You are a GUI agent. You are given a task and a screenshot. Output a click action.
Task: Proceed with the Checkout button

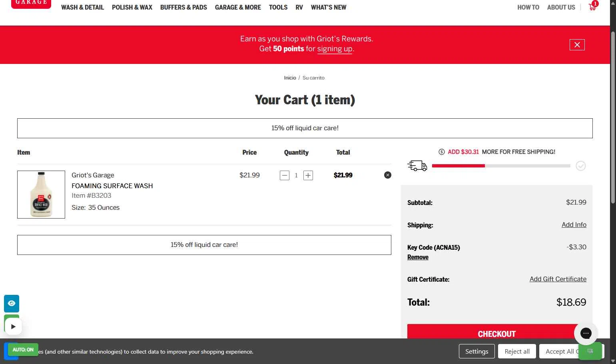[x=496, y=332]
